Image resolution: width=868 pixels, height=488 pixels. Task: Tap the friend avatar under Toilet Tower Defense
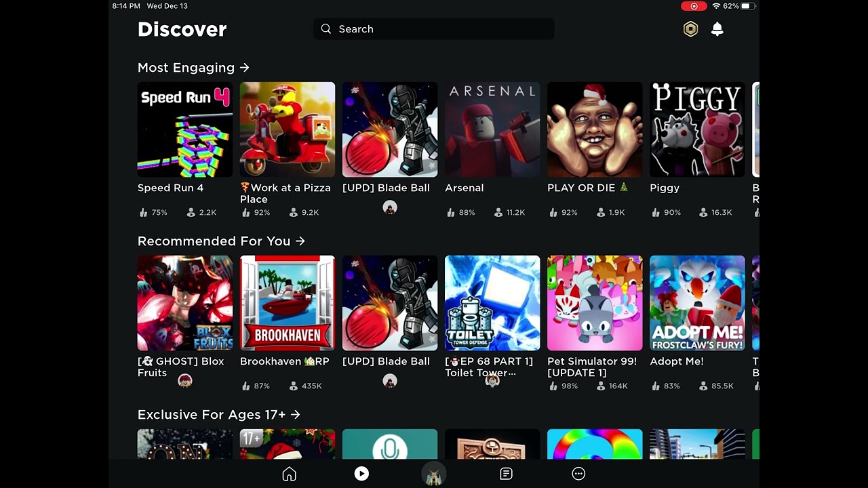492,381
